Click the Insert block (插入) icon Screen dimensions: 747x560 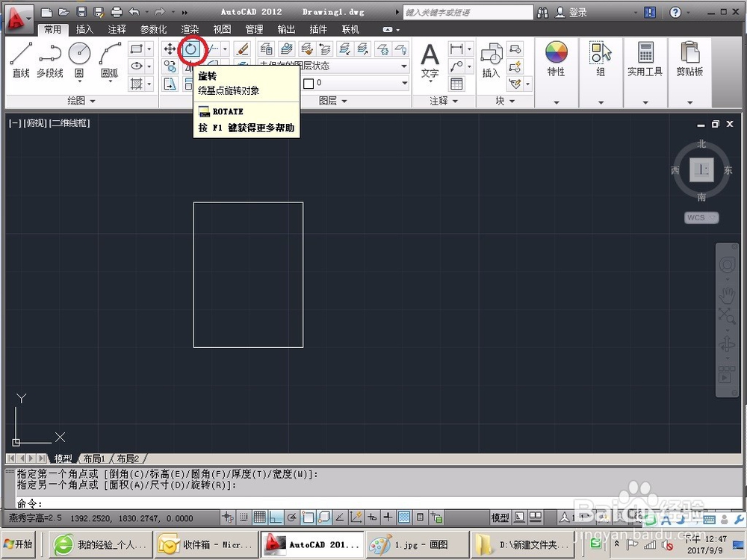[x=491, y=60]
